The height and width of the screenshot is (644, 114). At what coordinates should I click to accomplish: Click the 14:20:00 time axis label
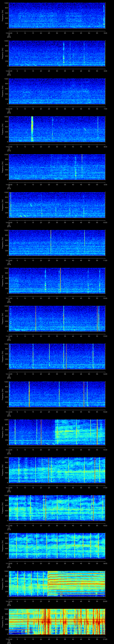tap(9, 639)
